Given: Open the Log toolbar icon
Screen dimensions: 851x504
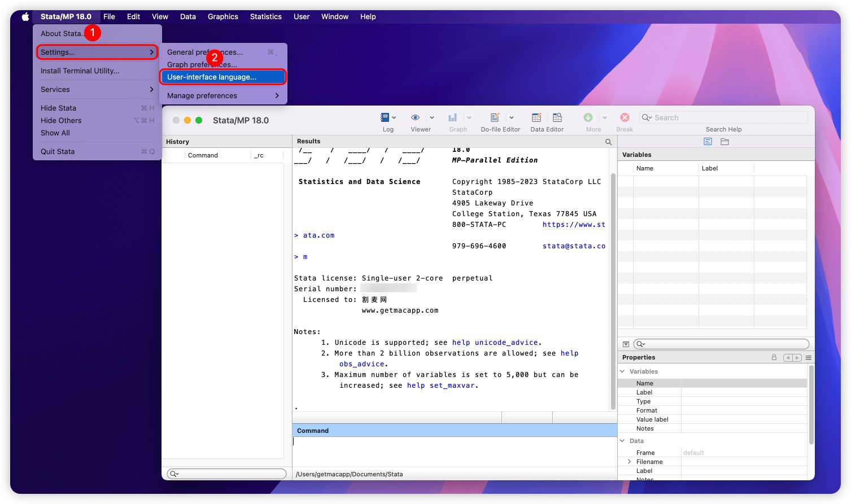Looking at the screenshot, I should click(385, 117).
